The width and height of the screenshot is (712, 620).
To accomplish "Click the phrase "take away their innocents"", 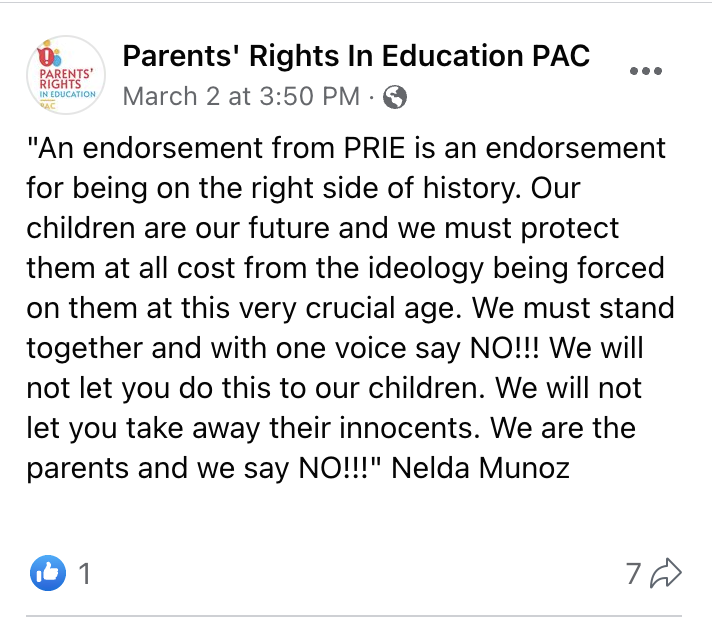I will pyautogui.click(x=303, y=428).
